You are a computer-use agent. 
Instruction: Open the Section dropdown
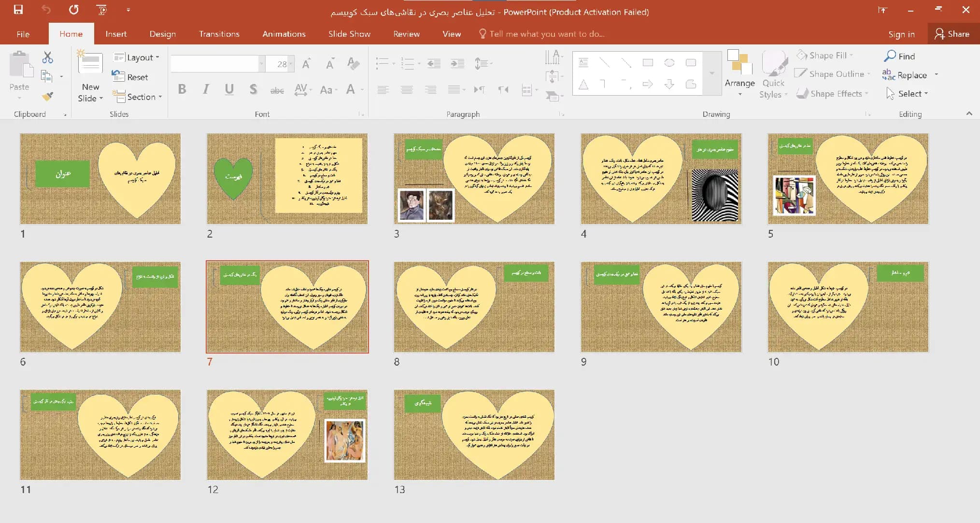coord(137,97)
